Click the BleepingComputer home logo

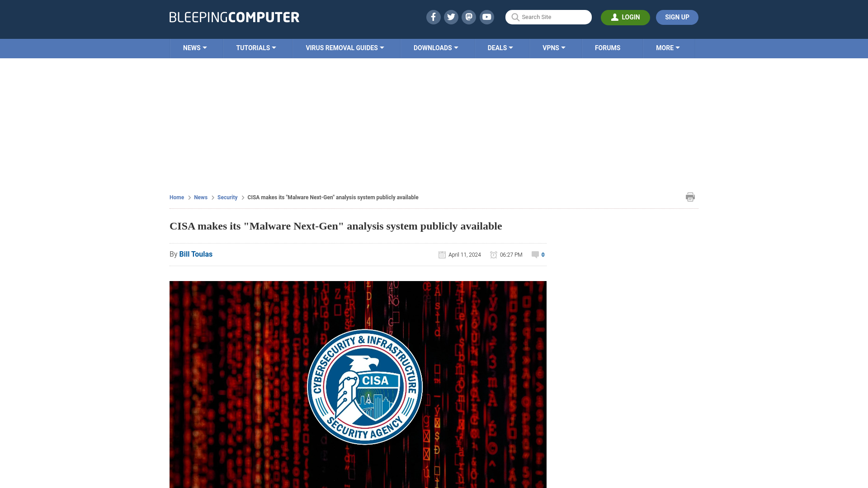(234, 17)
